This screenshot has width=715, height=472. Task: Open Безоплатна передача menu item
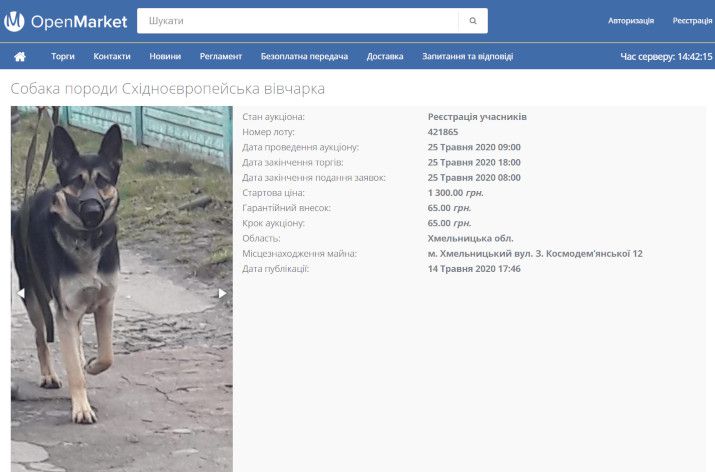coord(304,57)
